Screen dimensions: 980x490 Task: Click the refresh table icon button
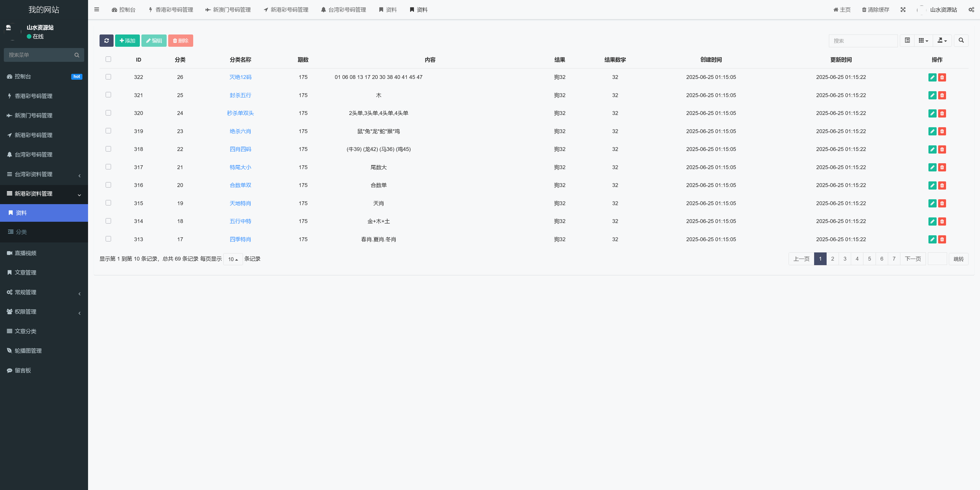(x=106, y=41)
